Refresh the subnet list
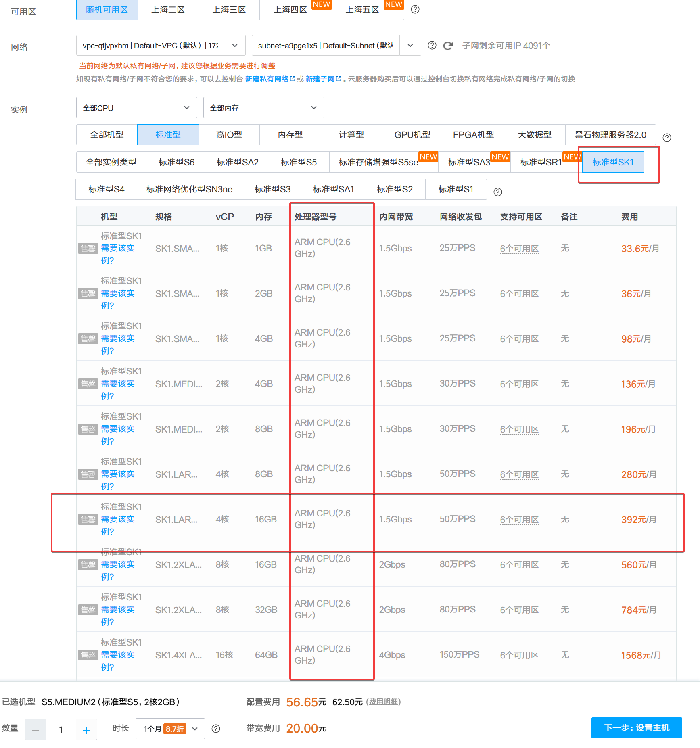 pyautogui.click(x=448, y=46)
